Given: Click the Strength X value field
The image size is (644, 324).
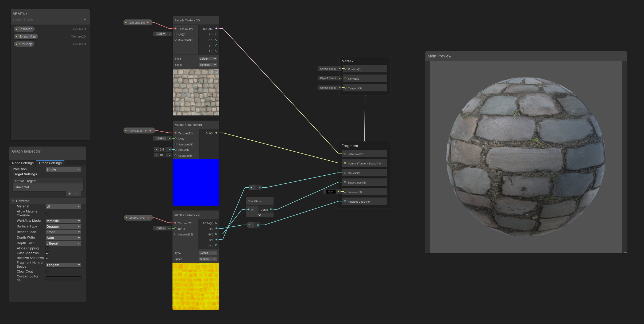Looking at the screenshot, I should [162, 155].
